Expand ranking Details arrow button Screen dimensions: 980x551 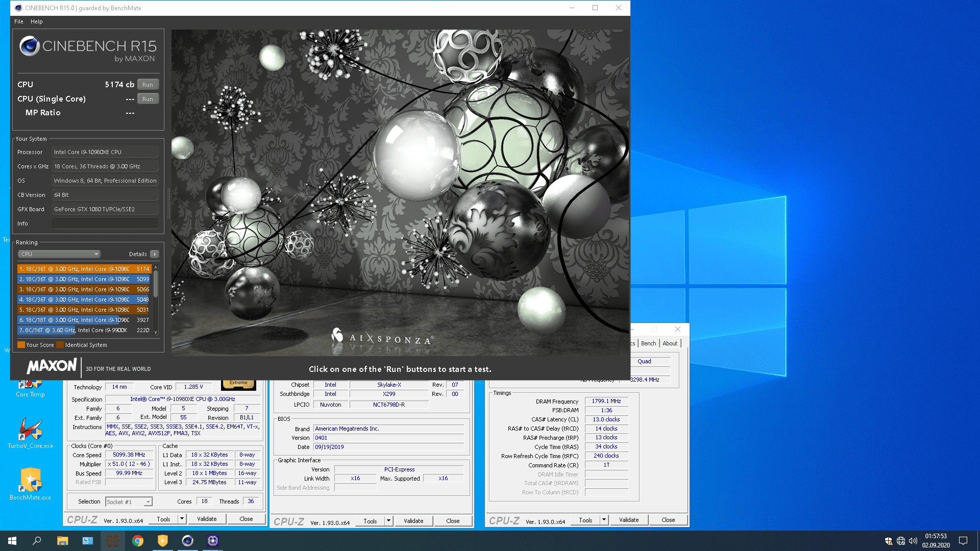pyautogui.click(x=155, y=254)
